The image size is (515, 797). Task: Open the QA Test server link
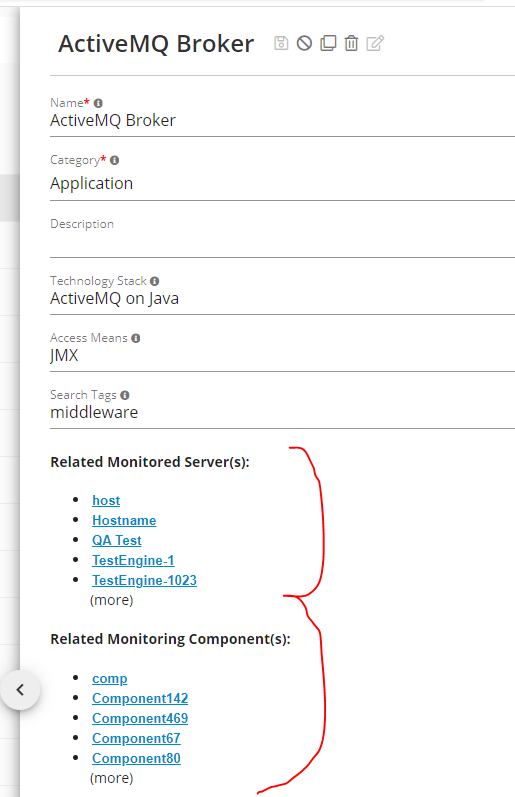117,540
